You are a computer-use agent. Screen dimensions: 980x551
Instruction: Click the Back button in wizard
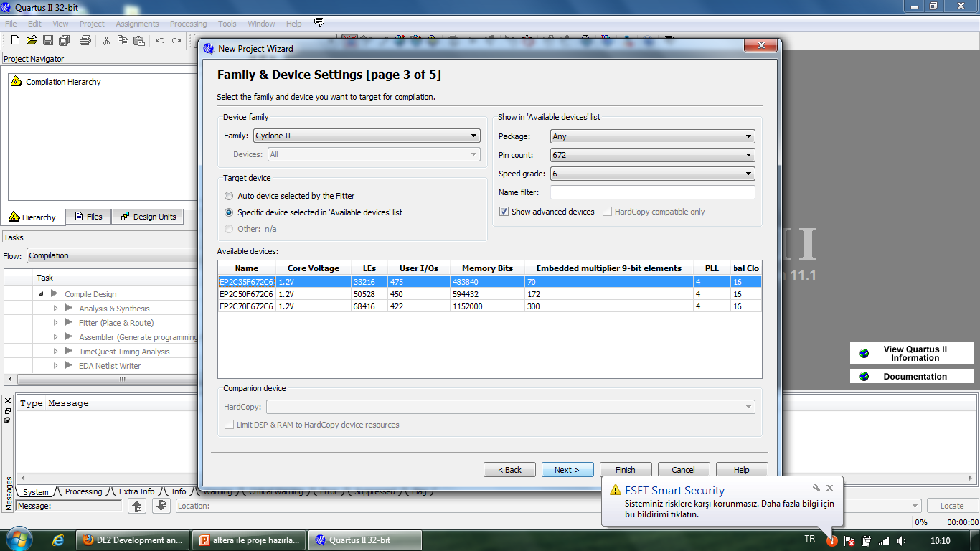coord(509,470)
